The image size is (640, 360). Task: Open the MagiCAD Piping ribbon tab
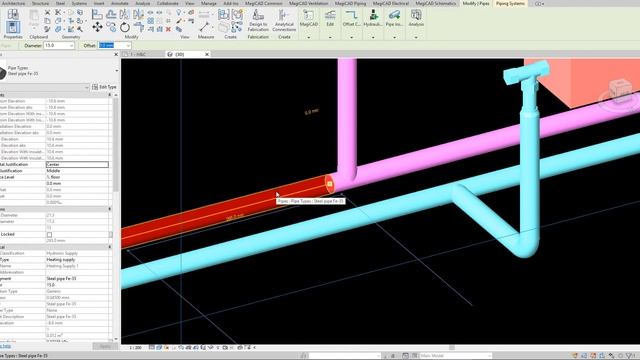click(x=350, y=3)
